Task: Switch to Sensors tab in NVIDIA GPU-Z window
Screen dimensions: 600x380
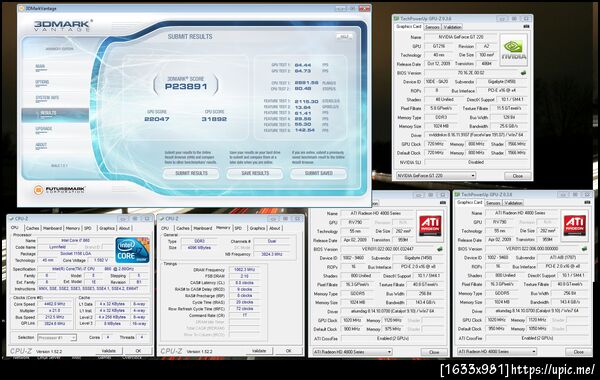Action: point(432,27)
